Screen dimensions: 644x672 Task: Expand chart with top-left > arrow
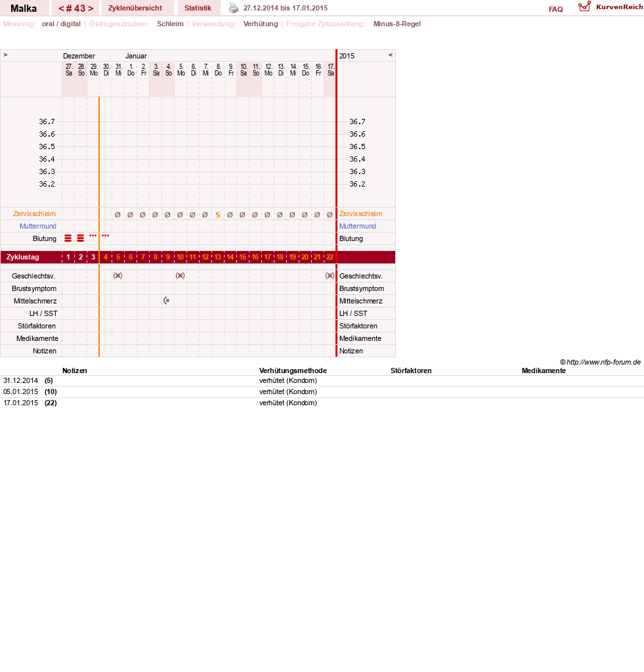pos(5,55)
